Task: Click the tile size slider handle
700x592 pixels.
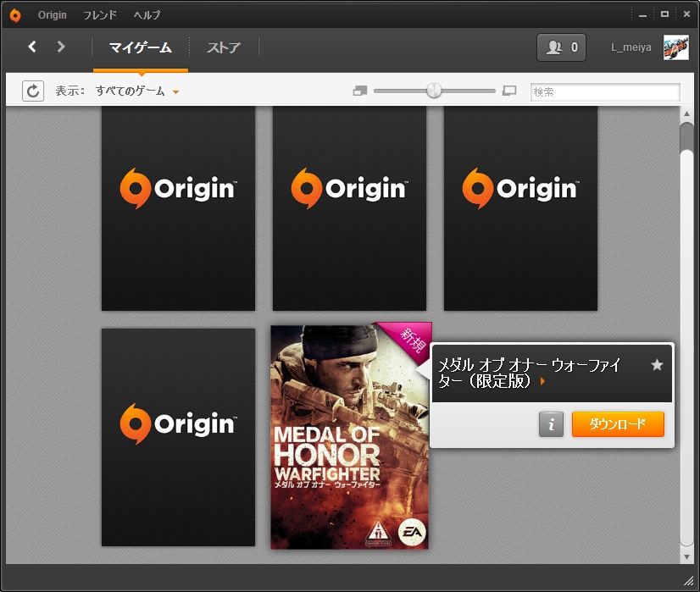Action: tap(434, 91)
